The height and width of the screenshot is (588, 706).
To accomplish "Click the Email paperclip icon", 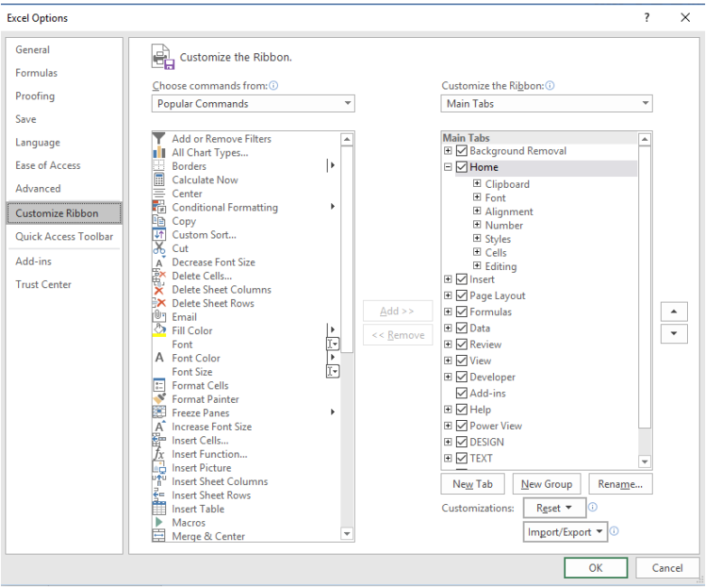I will coord(159,316).
